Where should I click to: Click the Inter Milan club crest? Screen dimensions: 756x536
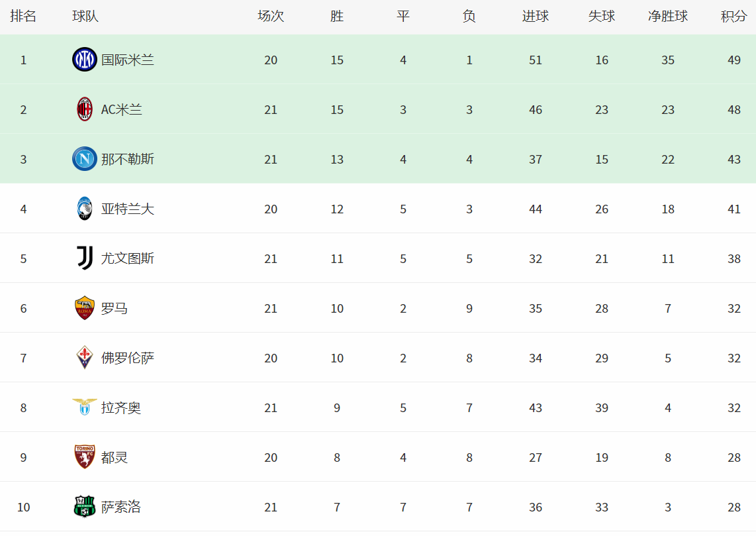84,60
